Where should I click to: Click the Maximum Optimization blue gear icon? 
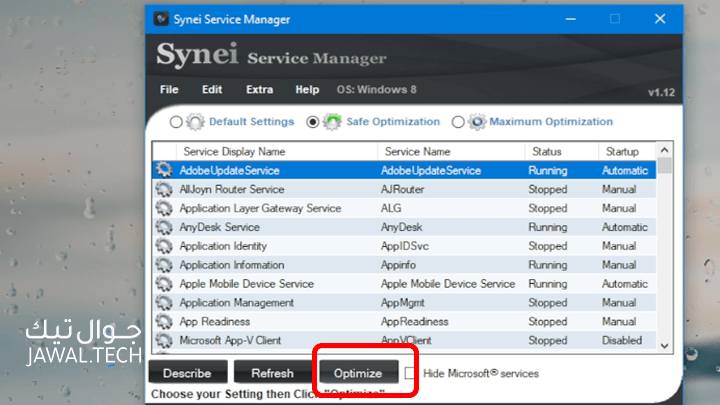[477, 122]
